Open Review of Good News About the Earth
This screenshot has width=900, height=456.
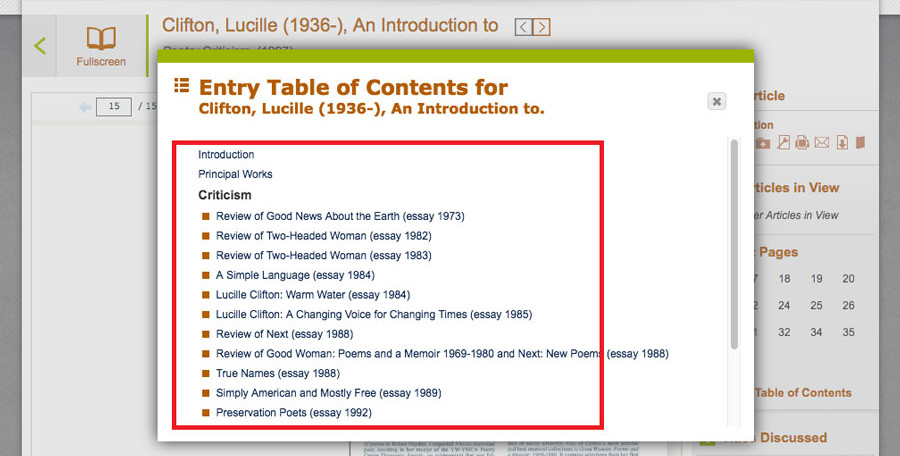(340, 216)
